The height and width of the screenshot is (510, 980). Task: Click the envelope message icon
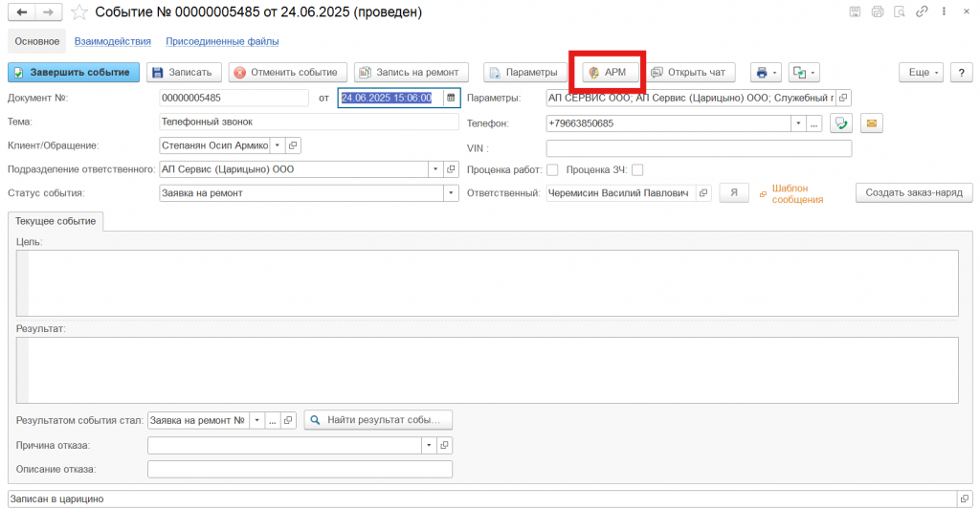click(871, 123)
